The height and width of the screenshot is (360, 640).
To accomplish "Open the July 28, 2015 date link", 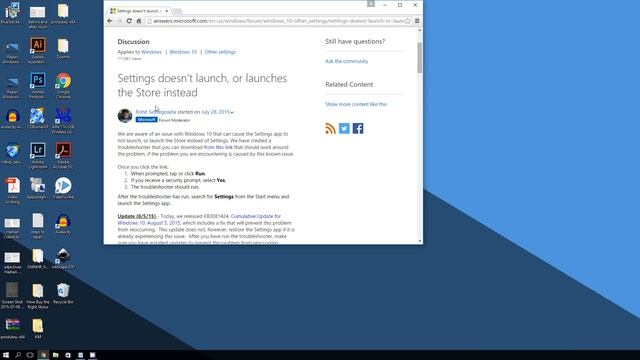I will [215, 112].
